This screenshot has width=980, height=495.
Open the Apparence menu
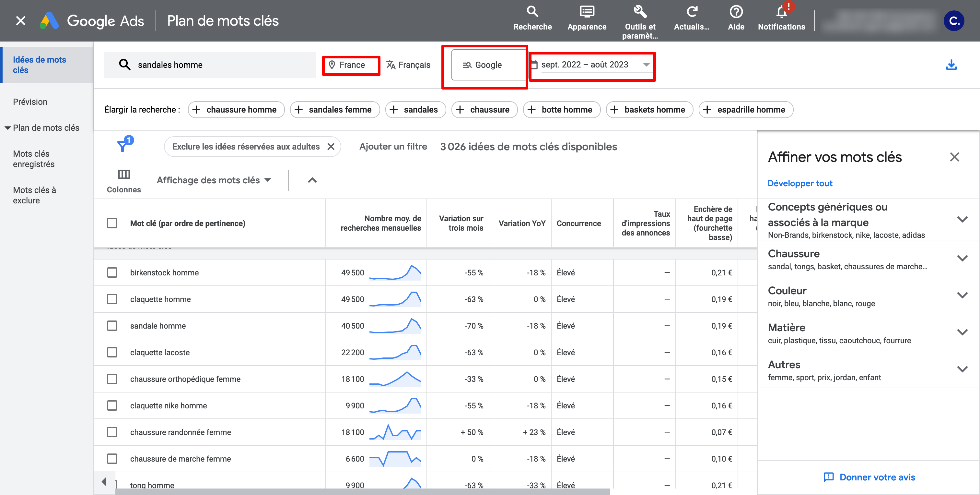[x=587, y=18]
